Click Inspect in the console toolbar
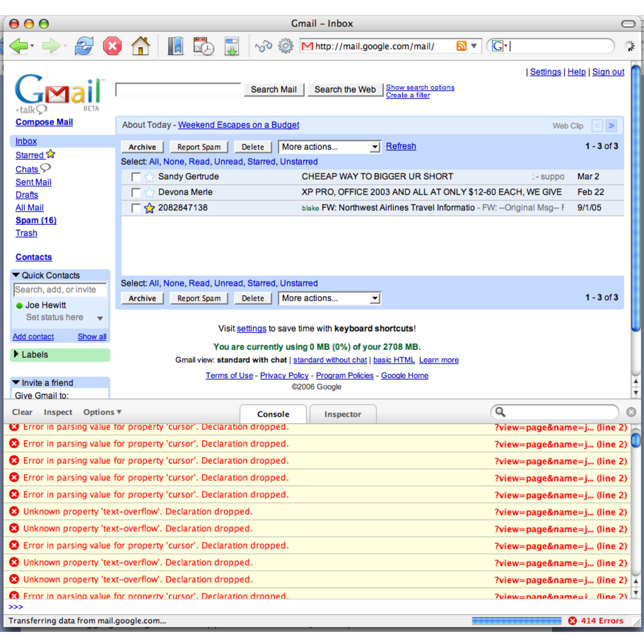 pyautogui.click(x=58, y=412)
